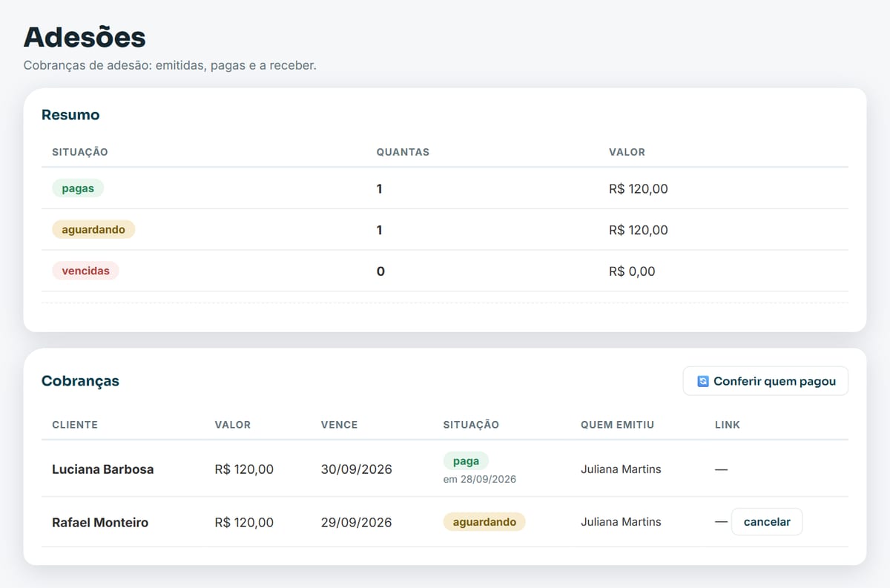Select the R$ 120,00 value in the pagas row
Screen dimensions: 890x588
[639, 189]
